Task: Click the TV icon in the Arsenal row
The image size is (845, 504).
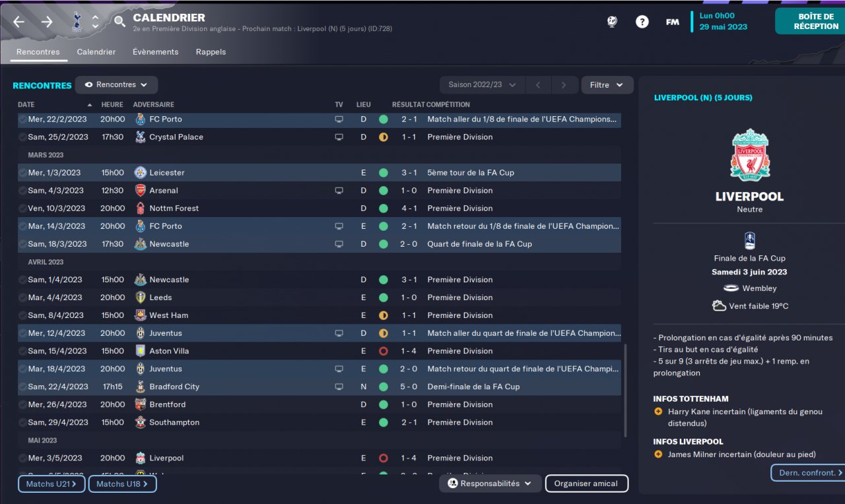Action: pos(339,191)
